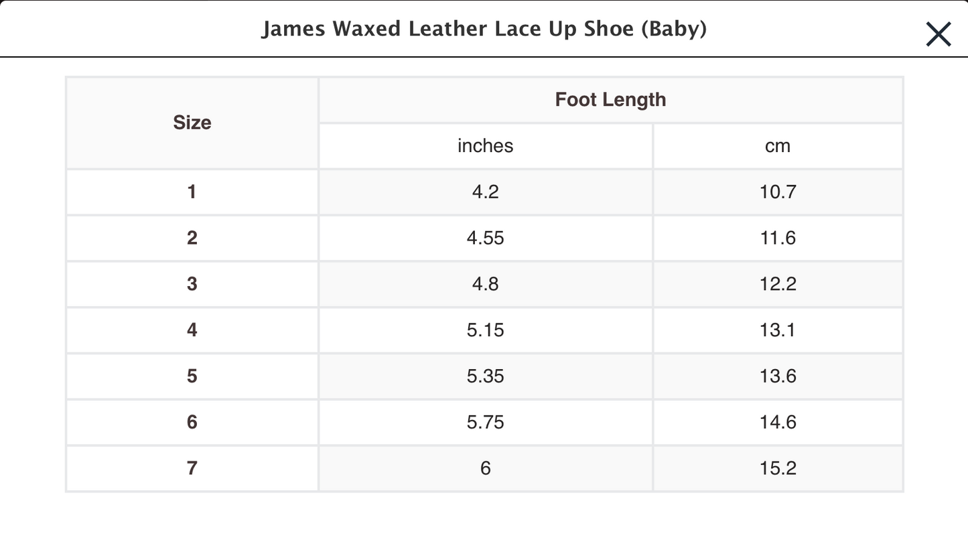Viewport: 968px width, 560px height.
Task: Click the 15.2 cm cell
Action: click(777, 468)
